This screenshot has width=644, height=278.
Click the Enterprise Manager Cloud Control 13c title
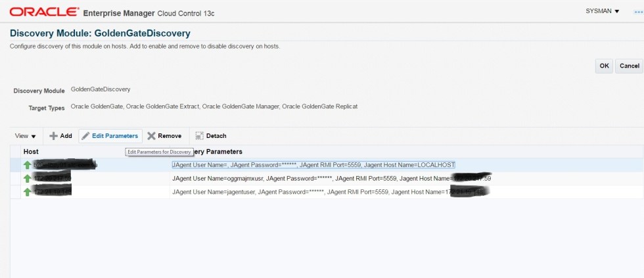[149, 13]
